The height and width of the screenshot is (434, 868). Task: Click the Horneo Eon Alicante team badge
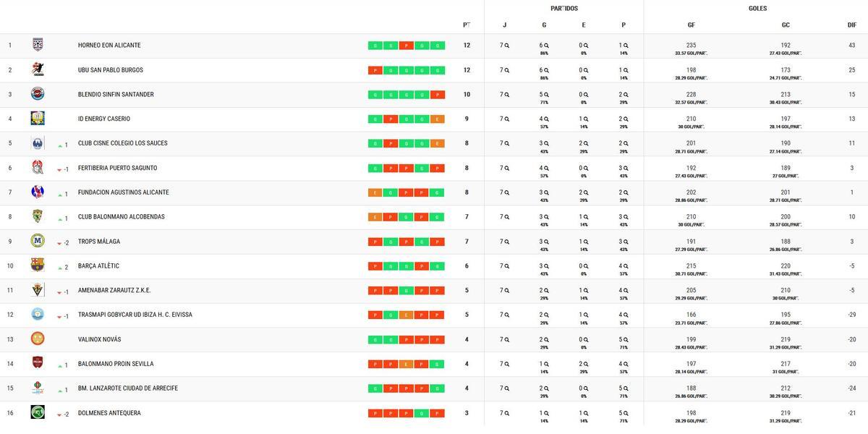click(37, 45)
